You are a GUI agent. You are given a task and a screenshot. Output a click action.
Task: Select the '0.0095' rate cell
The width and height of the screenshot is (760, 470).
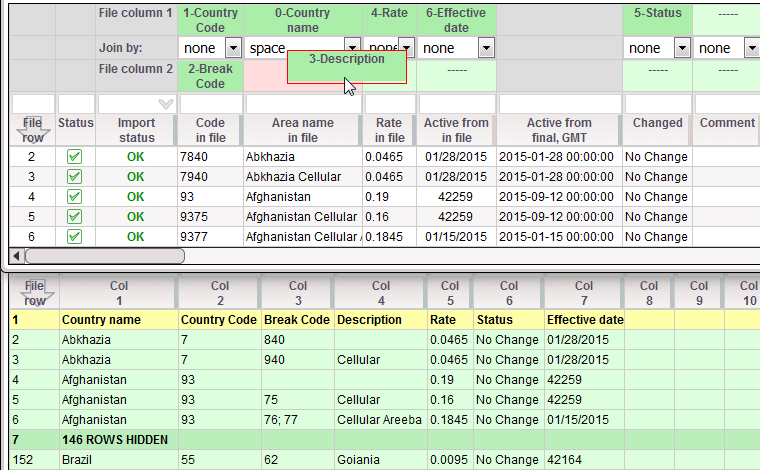tap(449, 459)
